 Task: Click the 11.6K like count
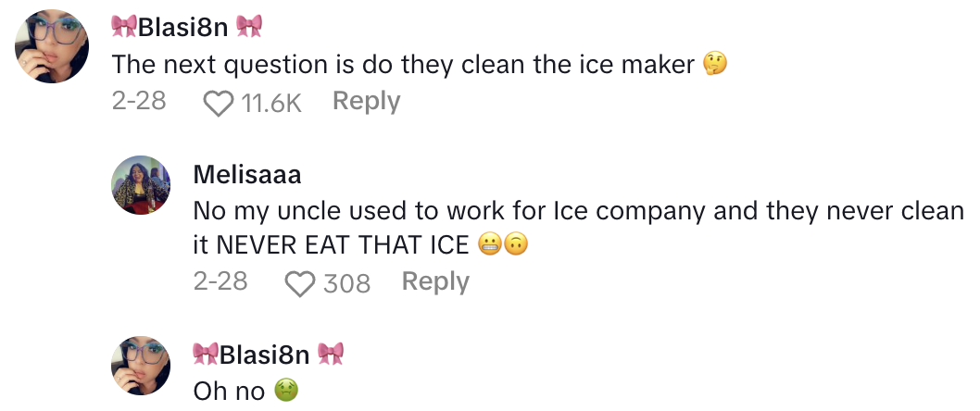coord(271,103)
